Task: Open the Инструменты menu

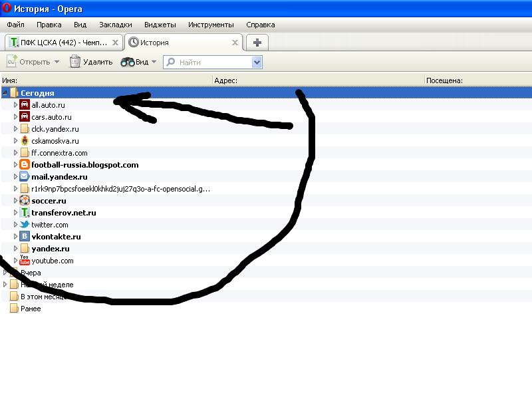Action: pyautogui.click(x=211, y=25)
